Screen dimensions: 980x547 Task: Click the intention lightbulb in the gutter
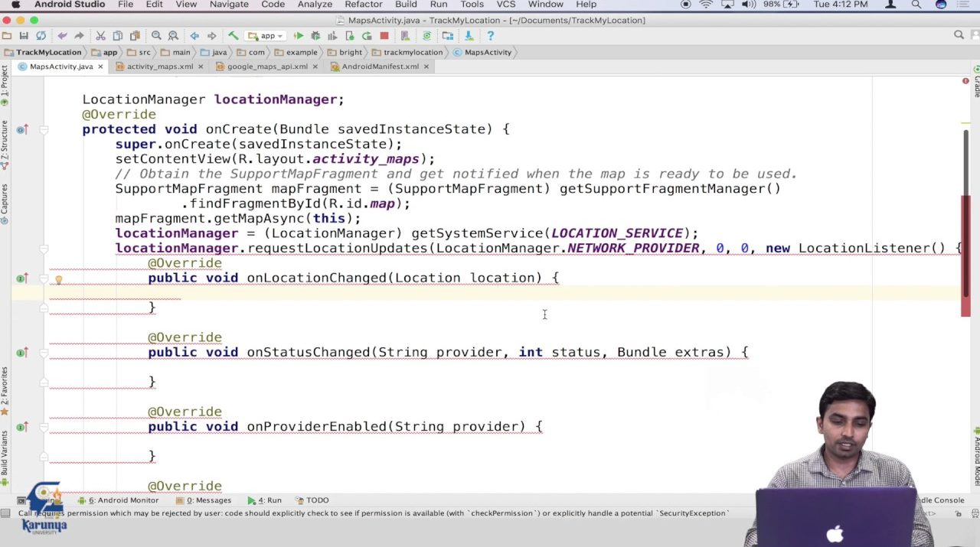pos(58,279)
